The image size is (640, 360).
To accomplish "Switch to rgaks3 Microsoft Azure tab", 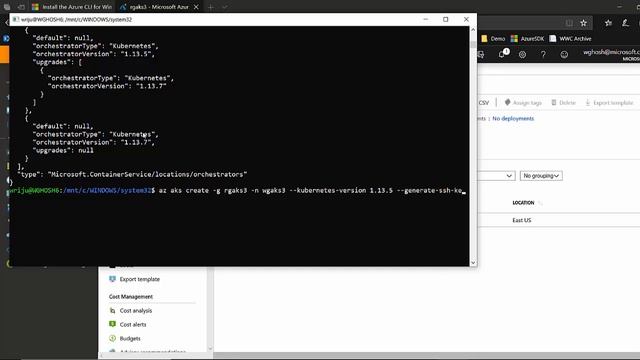I will [x=154, y=7].
